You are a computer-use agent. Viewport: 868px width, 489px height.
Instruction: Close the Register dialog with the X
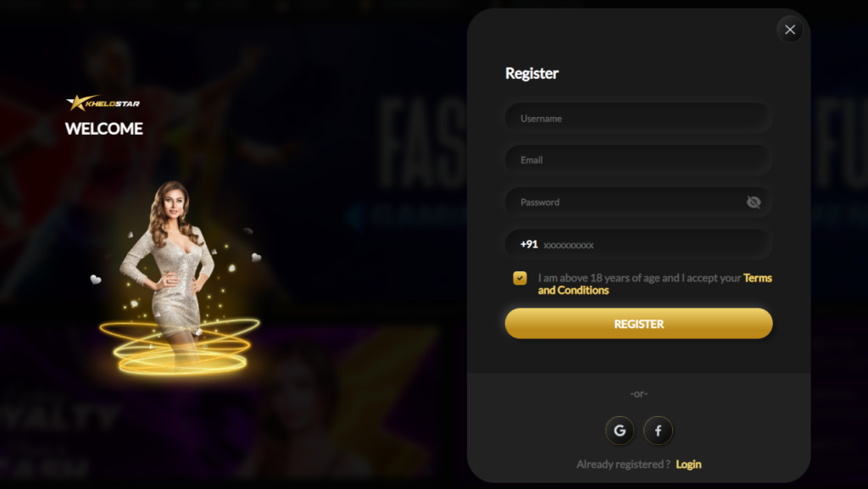pyautogui.click(x=789, y=30)
